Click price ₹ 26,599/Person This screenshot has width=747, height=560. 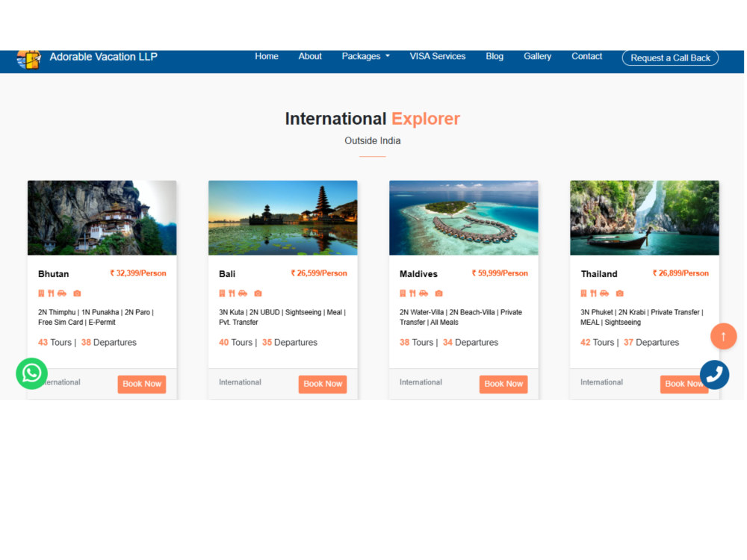click(x=319, y=273)
